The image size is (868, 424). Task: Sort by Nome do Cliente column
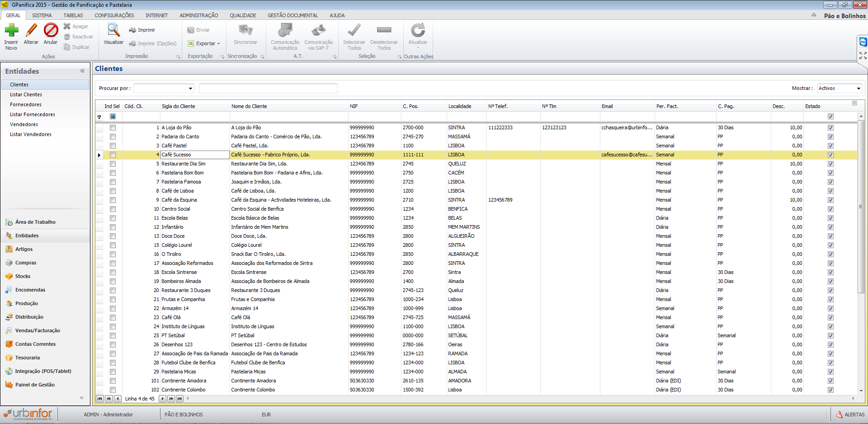click(x=289, y=106)
